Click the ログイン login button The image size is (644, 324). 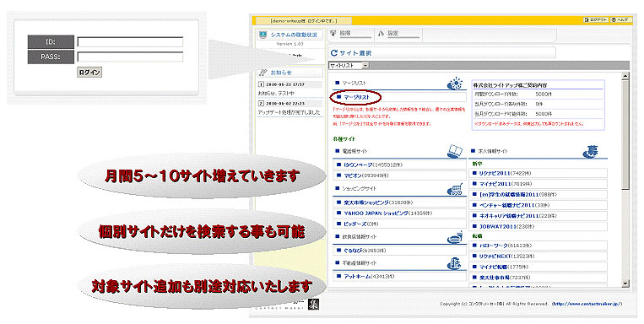(x=89, y=73)
